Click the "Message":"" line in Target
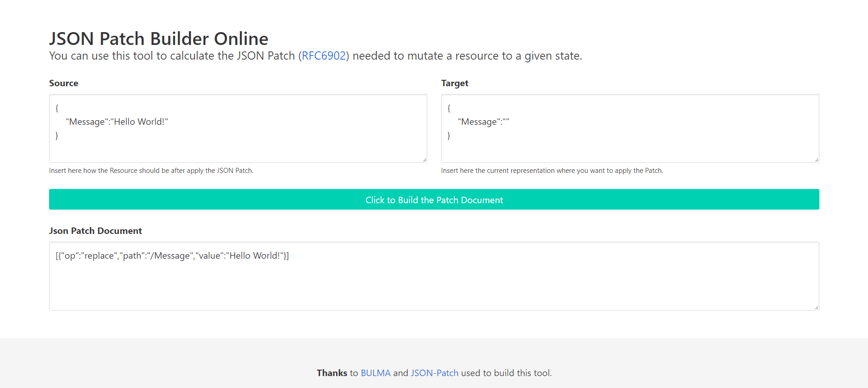Viewport: 868px width, 388px height. pyautogui.click(x=483, y=122)
